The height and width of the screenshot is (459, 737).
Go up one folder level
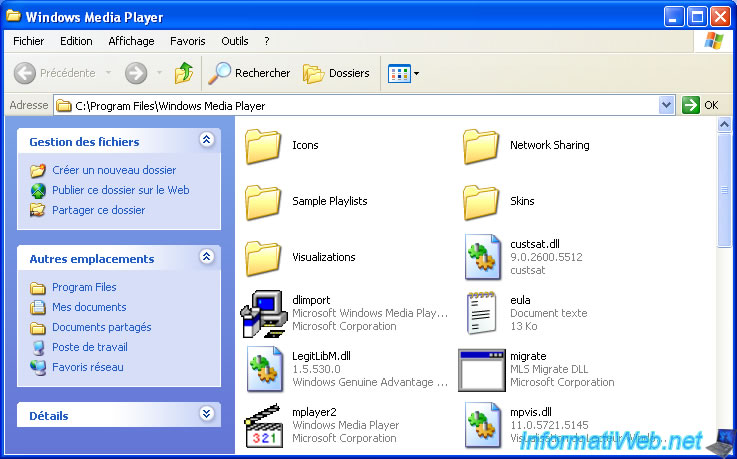click(x=184, y=73)
